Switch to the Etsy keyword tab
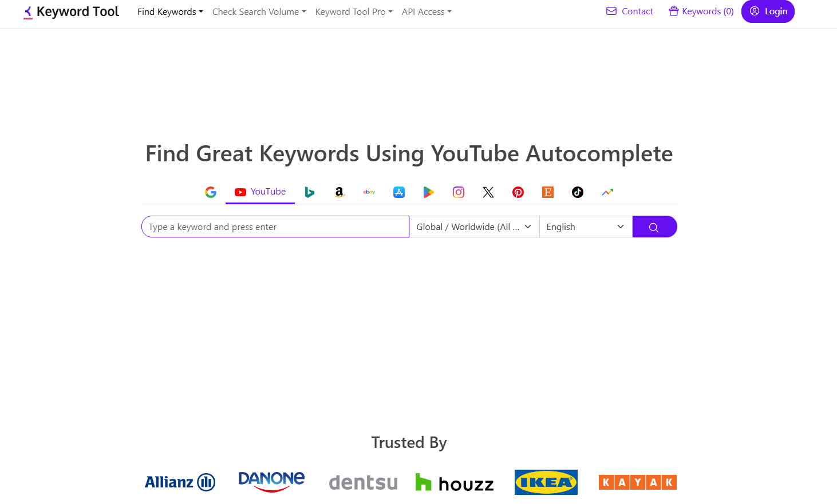The height and width of the screenshot is (504, 837). pos(548,192)
